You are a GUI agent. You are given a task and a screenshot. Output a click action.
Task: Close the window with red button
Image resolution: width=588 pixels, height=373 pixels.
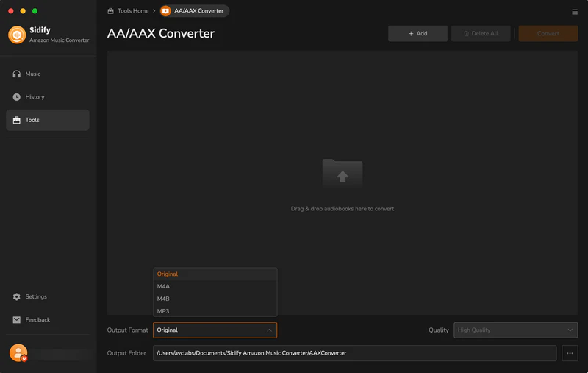point(11,11)
